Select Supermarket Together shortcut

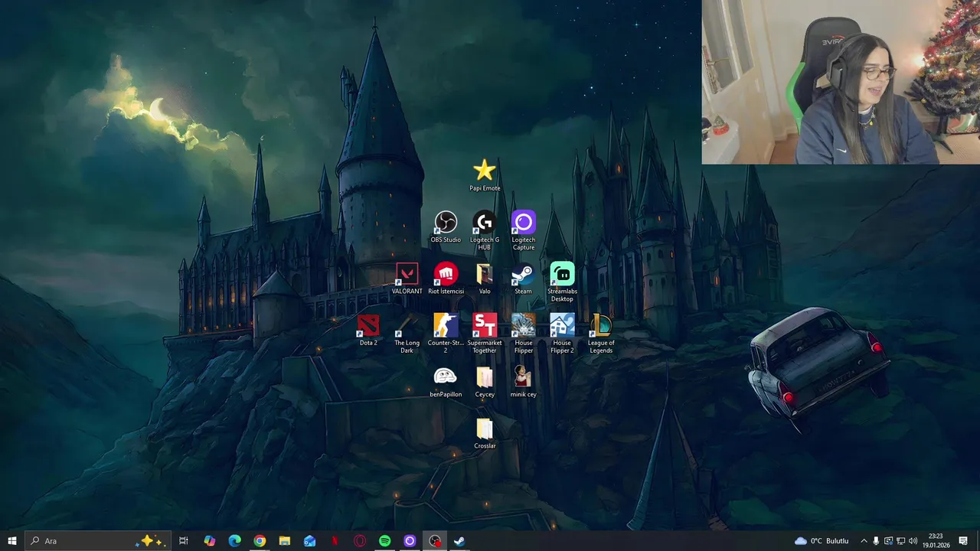tap(485, 333)
